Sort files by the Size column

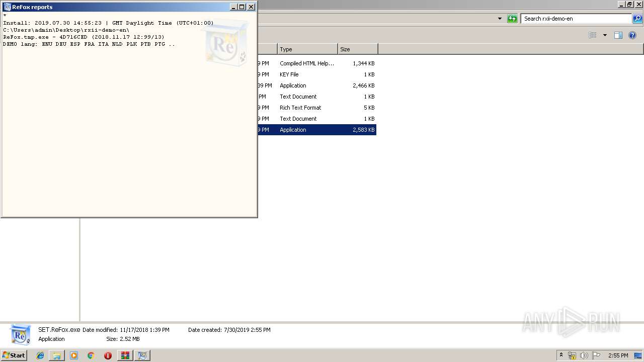(x=358, y=49)
